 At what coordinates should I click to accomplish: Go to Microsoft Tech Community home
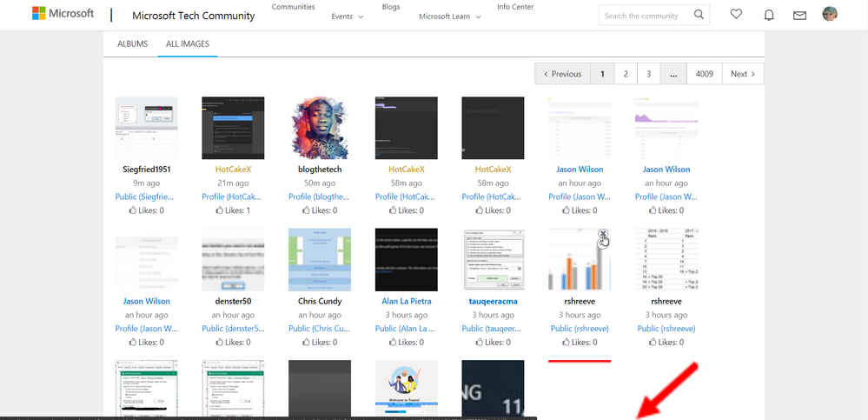(193, 16)
